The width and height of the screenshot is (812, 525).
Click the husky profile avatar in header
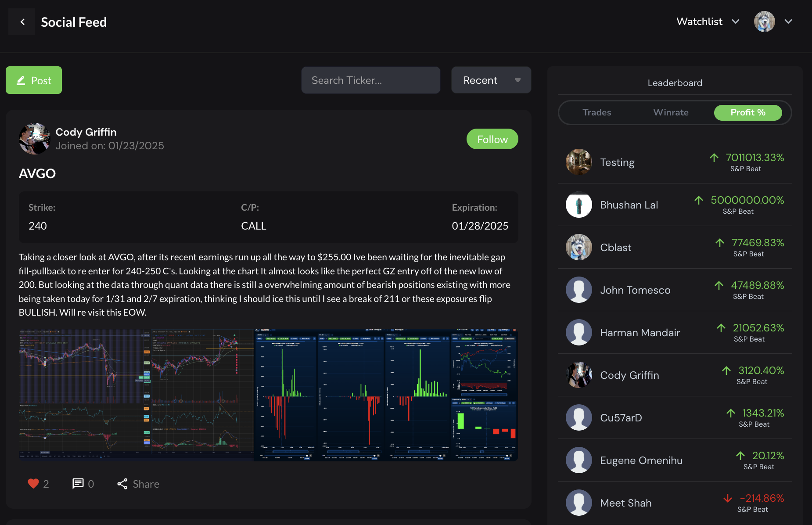point(764,22)
